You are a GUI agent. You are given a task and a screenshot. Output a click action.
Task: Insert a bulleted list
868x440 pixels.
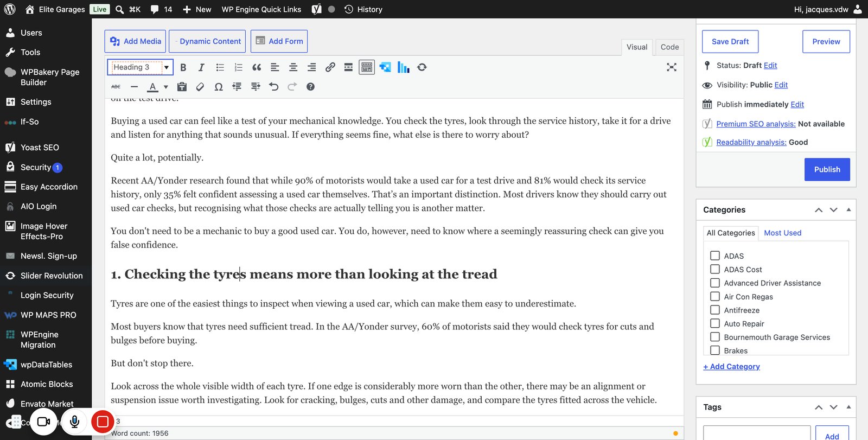[220, 67]
